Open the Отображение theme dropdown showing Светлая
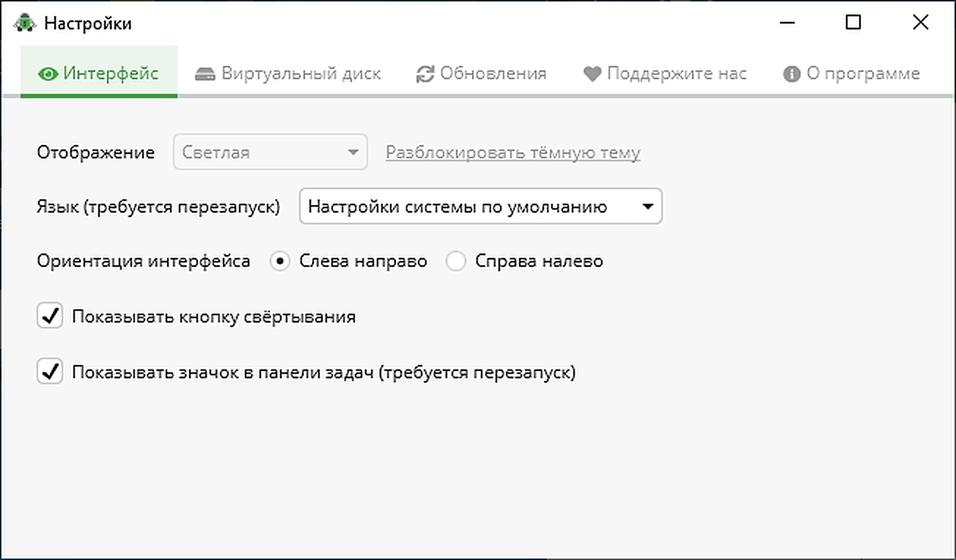The height and width of the screenshot is (560, 956). click(x=270, y=152)
